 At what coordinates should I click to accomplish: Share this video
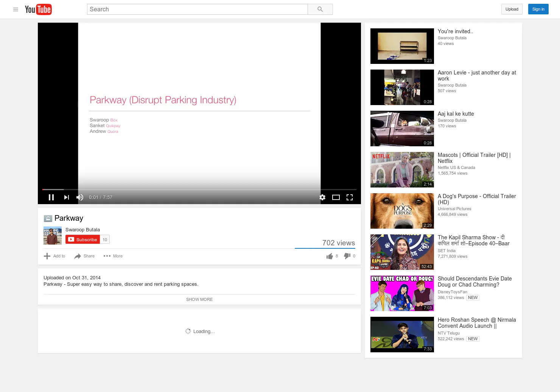pyautogui.click(x=84, y=256)
